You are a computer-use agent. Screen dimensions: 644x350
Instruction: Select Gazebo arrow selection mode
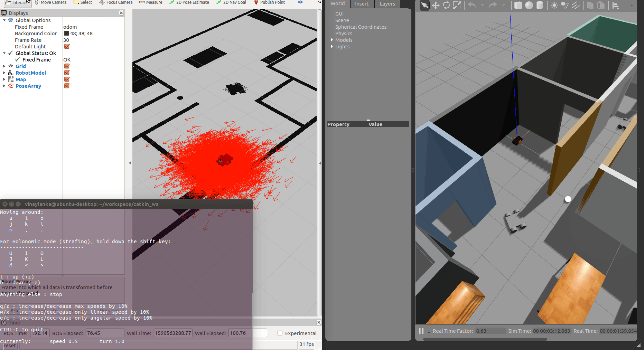click(x=424, y=6)
